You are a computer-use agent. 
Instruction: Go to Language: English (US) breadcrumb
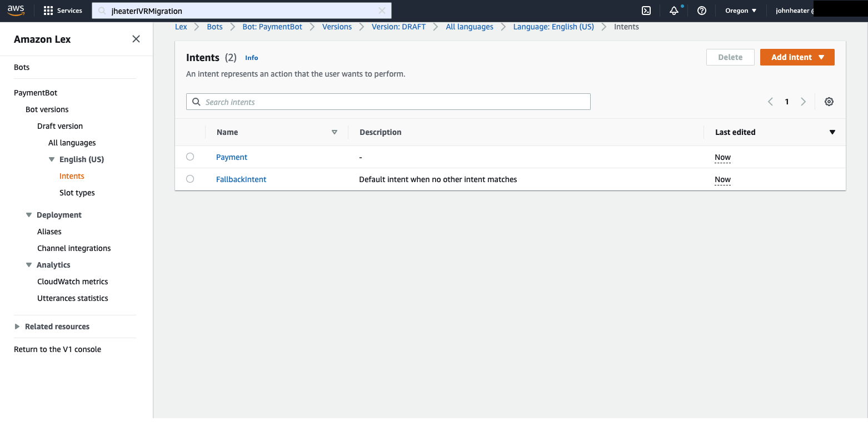tap(553, 27)
